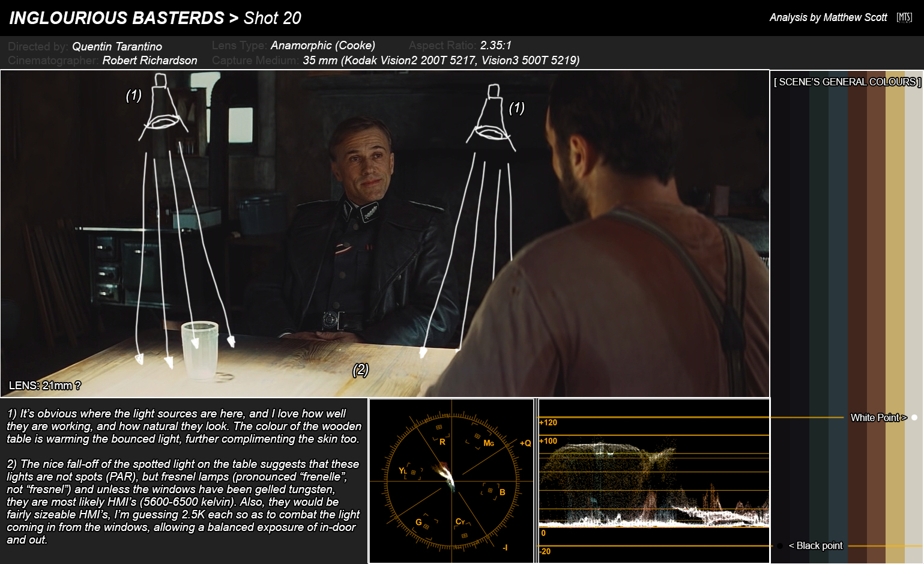This screenshot has width=924, height=564.
Task: Click aspect ratio value '2.35:1'
Action: tap(496, 45)
